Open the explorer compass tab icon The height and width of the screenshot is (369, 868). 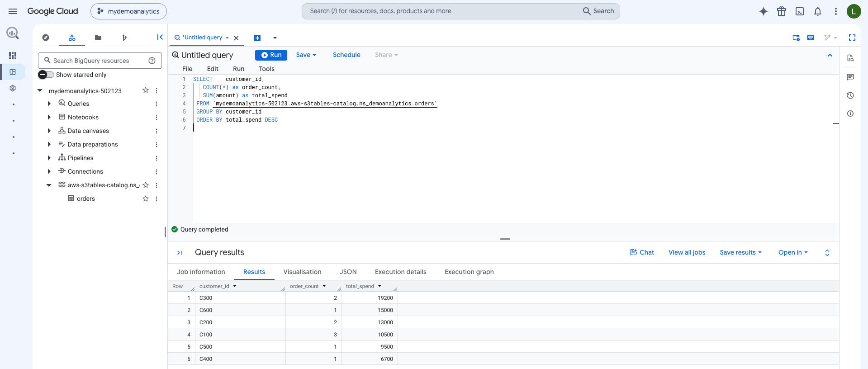pos(46,38)
